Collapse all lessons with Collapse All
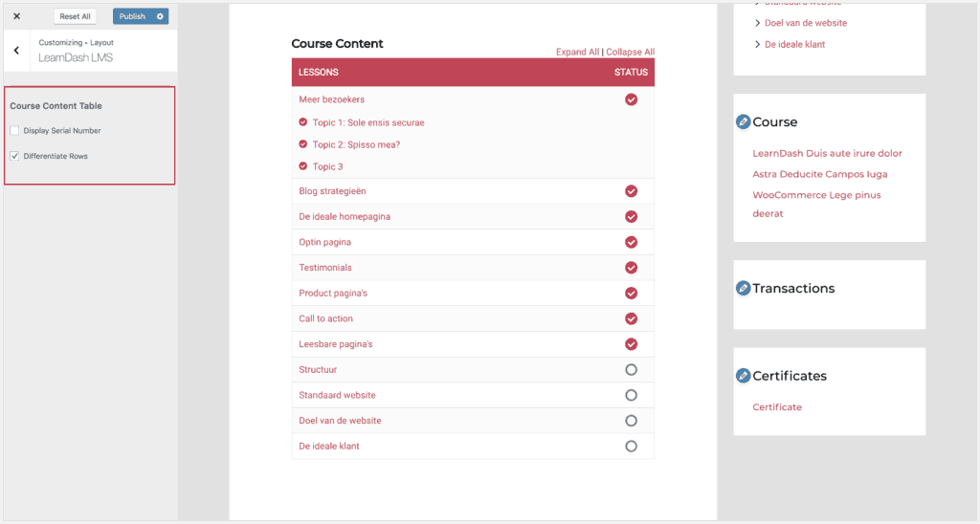The width and height of the screenshot is (980, 524). click(630, 52)
